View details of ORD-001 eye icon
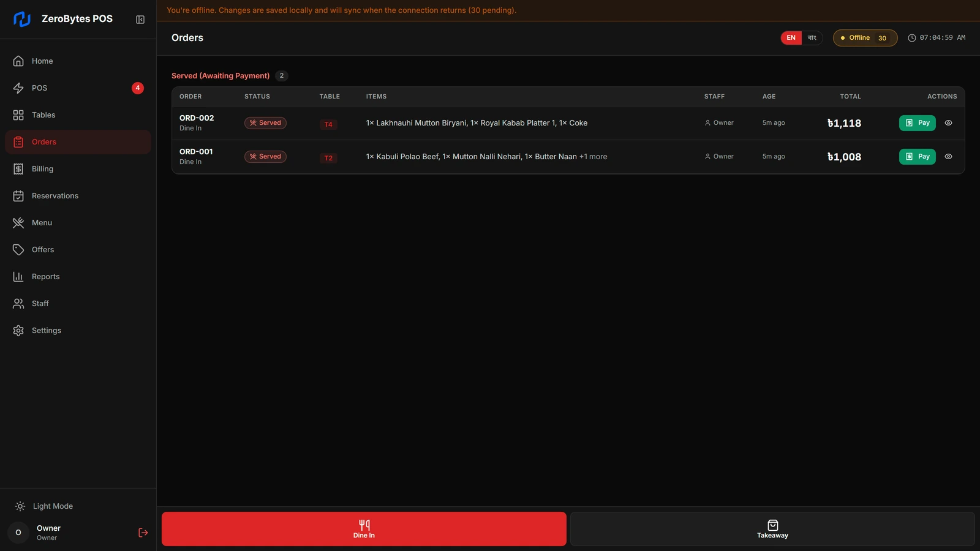This screenshot has width=980, height=551. (948, 157)
